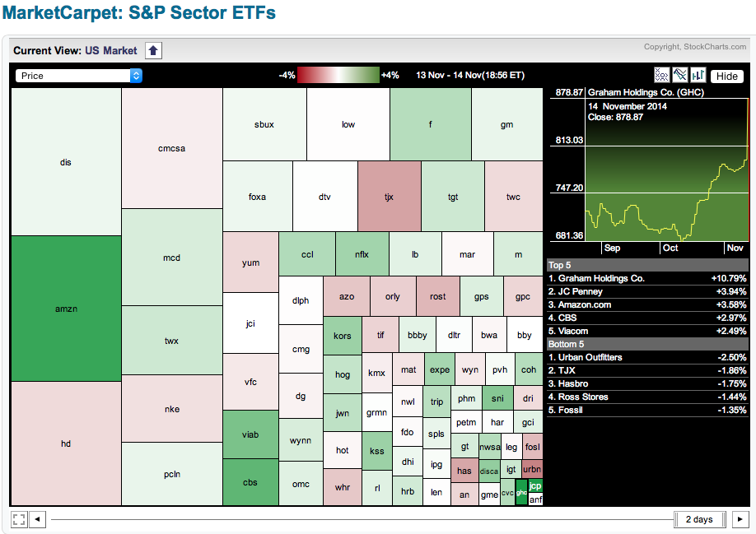Screen dimensions: 756x534
Task: Click the US Market link
Action: 110,50
